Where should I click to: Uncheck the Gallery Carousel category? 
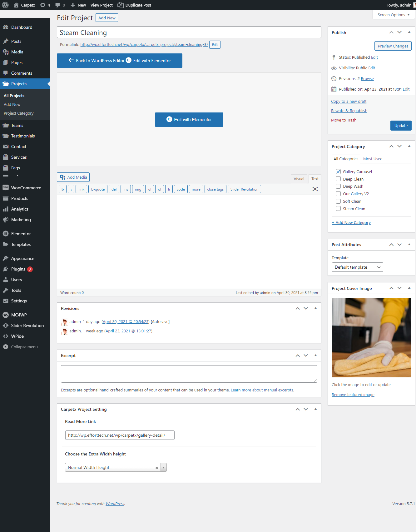click(x=338, y=172)
